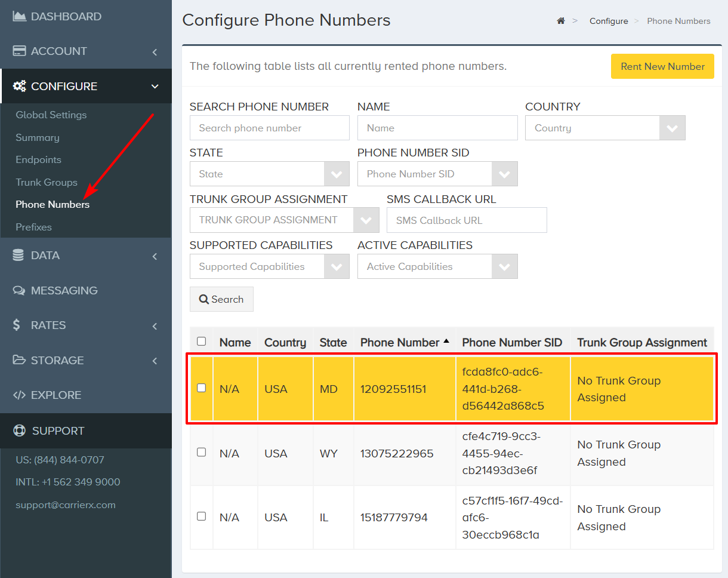This screenshot has height=578, width=728.
Task: Click the Account credit card icon
Action: (x=19, y=51)
